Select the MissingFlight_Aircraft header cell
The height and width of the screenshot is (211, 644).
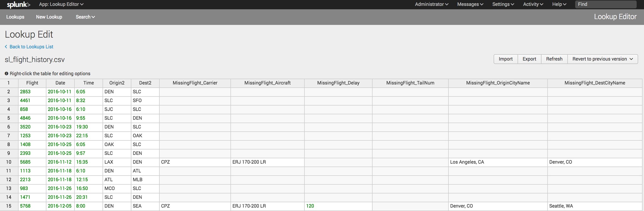[x=268, y=83]
